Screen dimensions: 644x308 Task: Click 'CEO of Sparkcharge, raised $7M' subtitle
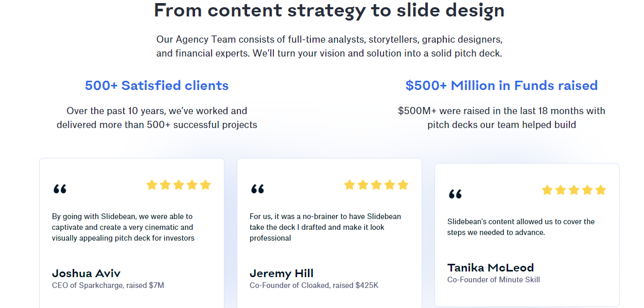pos(108,285)
